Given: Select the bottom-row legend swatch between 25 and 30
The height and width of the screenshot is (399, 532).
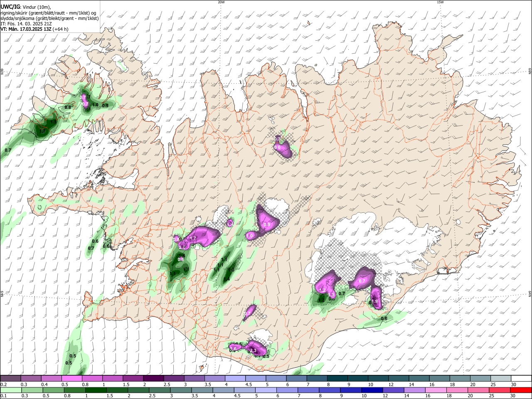Looking at the screenshot, I should pos(499,390).
